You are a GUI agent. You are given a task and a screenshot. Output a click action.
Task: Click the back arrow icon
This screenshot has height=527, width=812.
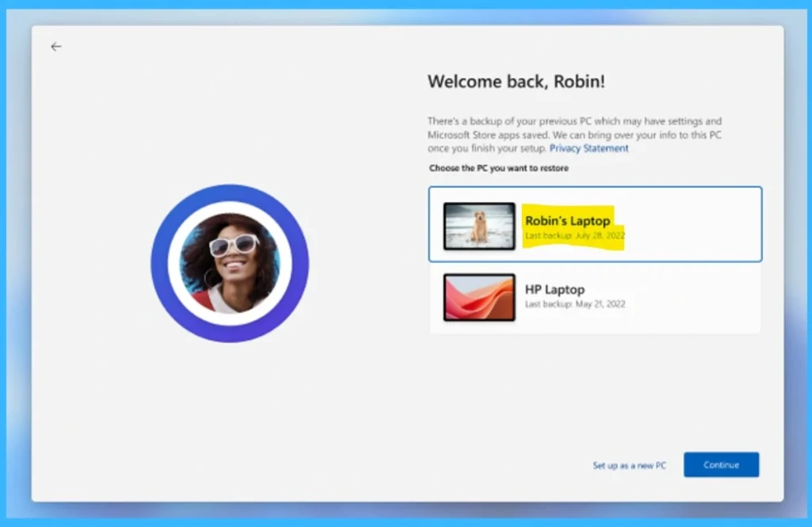pos(56,46)
